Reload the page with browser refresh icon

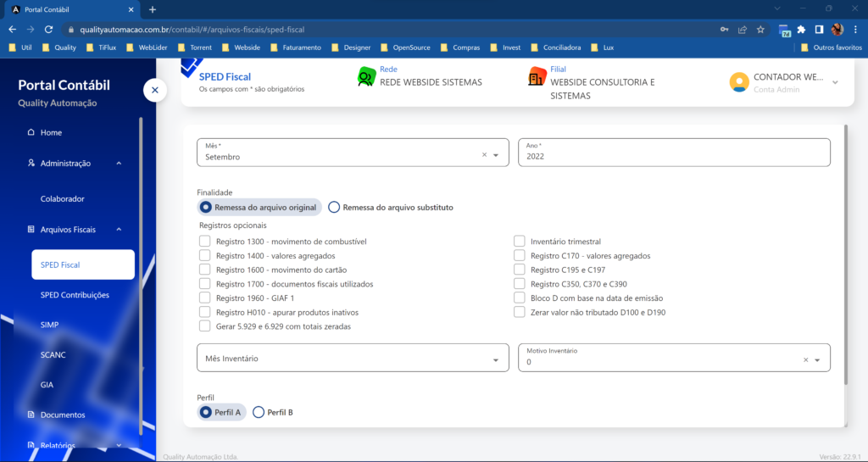(49, 29)
